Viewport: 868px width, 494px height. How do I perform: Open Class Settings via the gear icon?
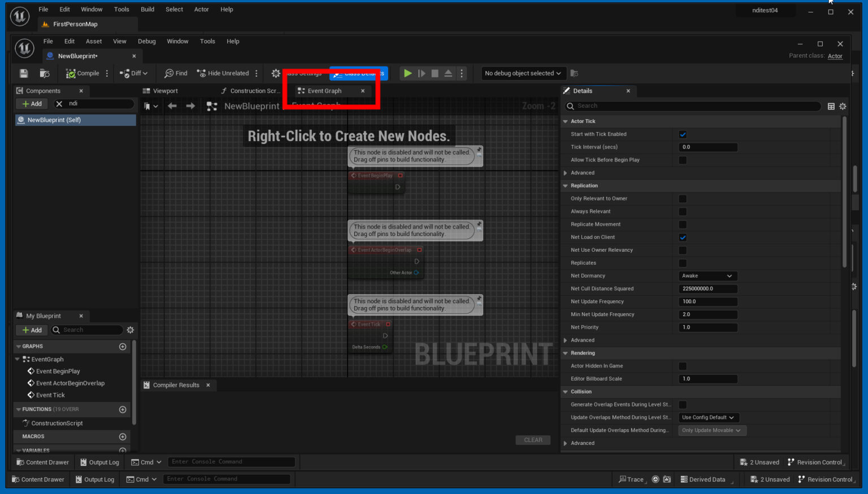(275, 73)
